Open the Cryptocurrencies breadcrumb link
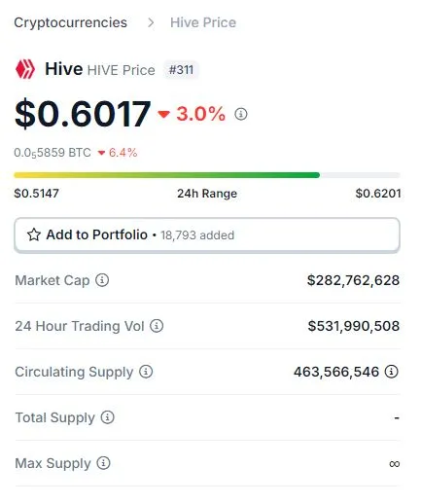 [x=71, y=22]
